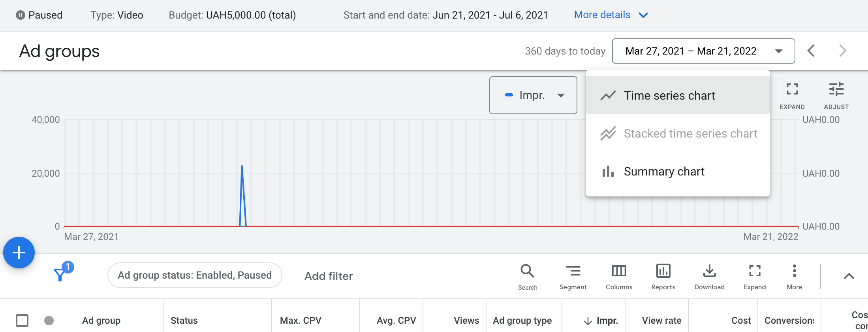Click the Adjust chart settings icon
868x332 pixels.
tap(836, 95)
